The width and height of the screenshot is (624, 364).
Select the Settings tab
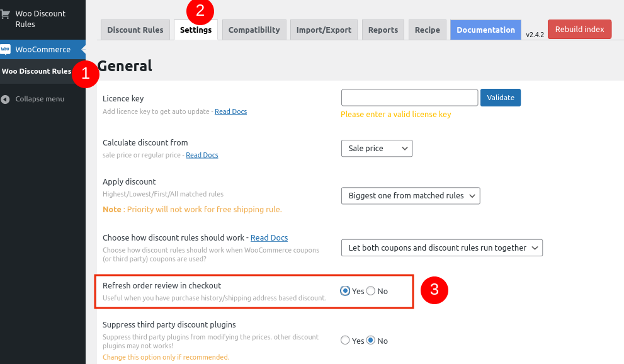pyautogui.click(x=196, y=30)
